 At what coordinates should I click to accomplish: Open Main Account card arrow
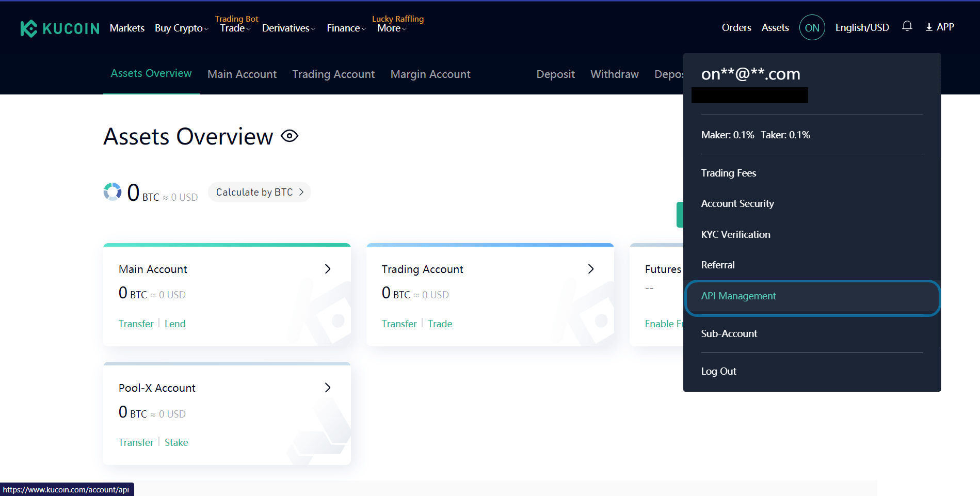click(327, 269)
